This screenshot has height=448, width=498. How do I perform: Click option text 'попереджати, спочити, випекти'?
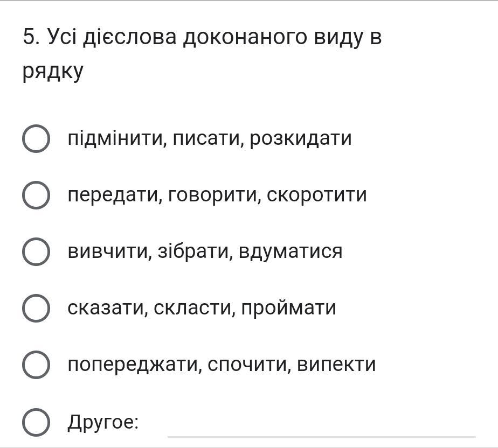point(222,365)
